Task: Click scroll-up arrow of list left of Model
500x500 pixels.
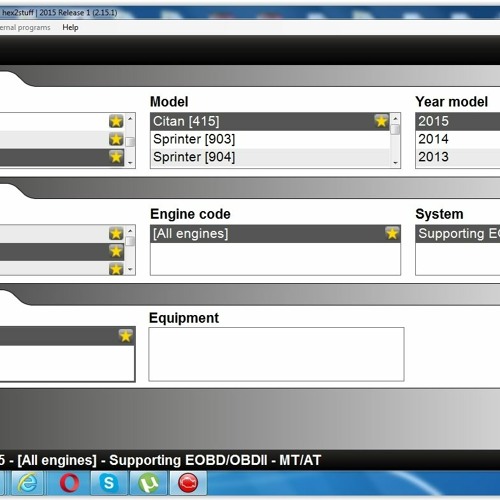Action: pos(130,118)
